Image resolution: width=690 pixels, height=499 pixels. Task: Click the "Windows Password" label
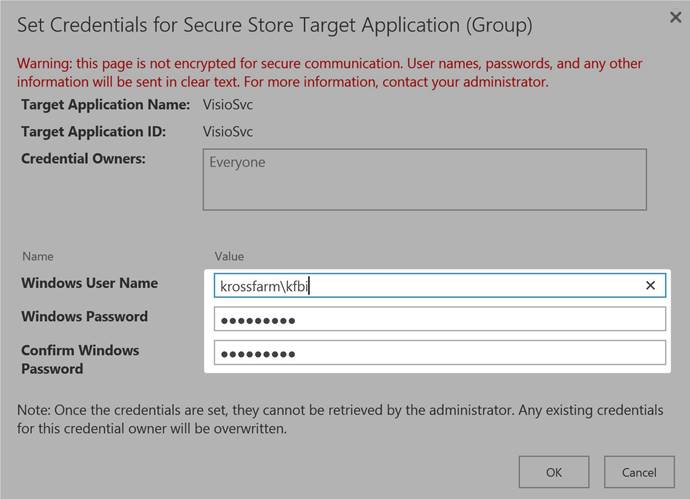(x=84, y=316)
